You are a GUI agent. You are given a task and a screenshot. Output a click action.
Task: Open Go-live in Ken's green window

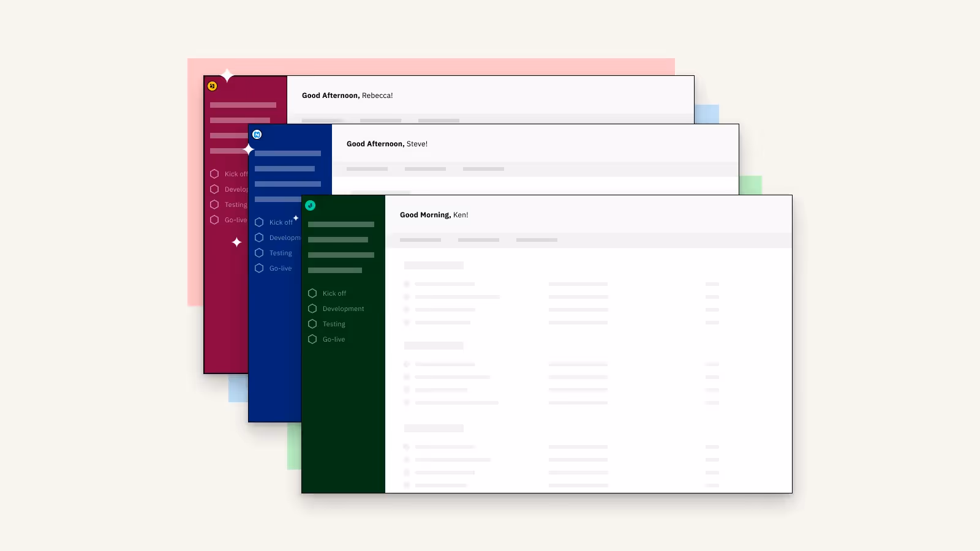[x=334, y=339]
